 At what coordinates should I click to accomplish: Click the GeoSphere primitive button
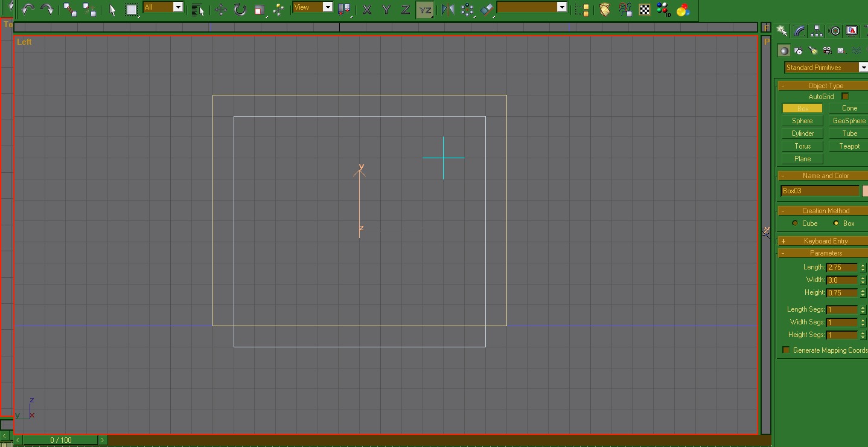(849, 121)
